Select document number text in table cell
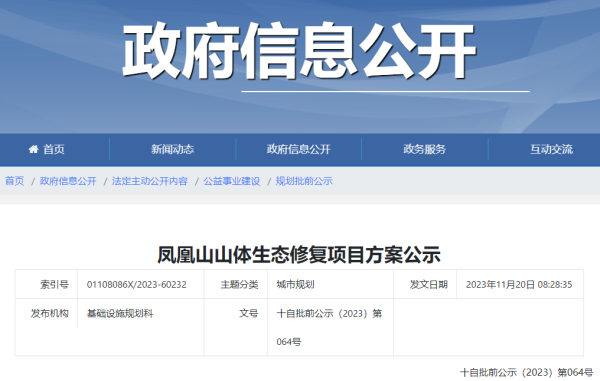The image size is (600, 381). (x=329, y=327)
